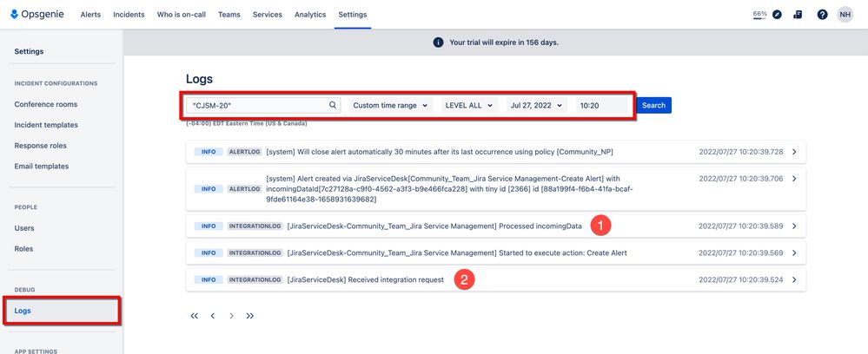Screen dimensions: 868x354
Task: Switch to the Analytics tab
Action: pos(310,15)
